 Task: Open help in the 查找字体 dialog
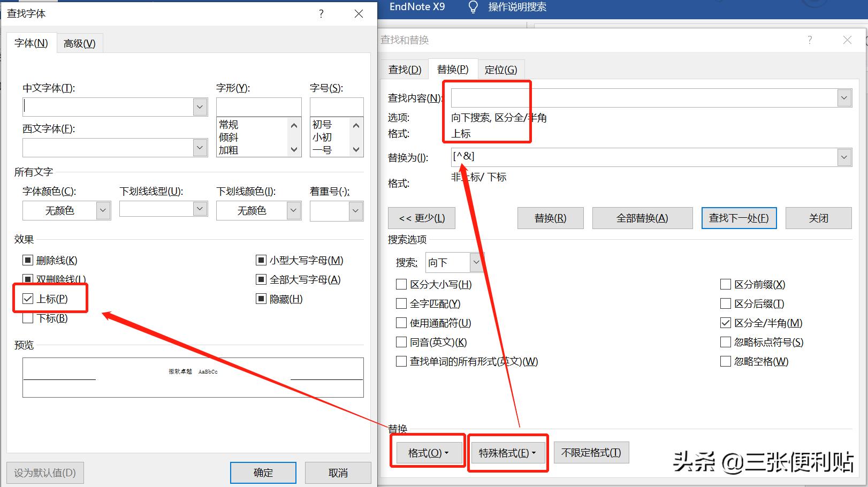321,14
